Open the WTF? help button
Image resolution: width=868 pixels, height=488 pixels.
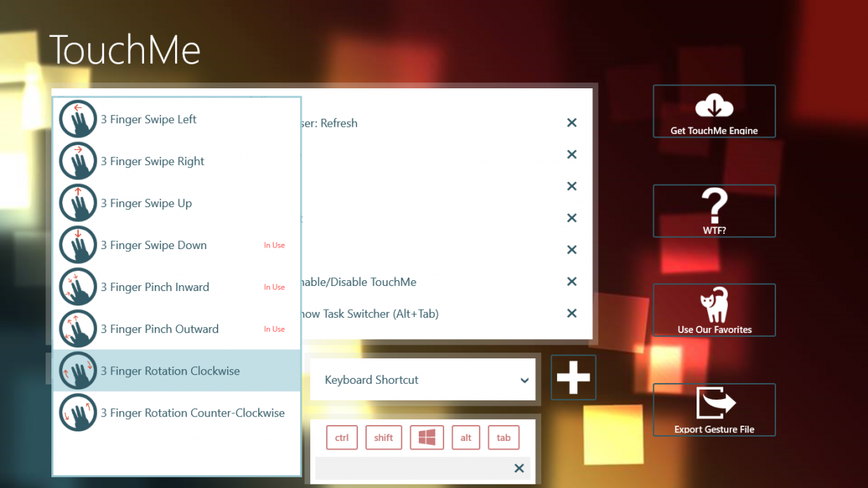point(714,211)
